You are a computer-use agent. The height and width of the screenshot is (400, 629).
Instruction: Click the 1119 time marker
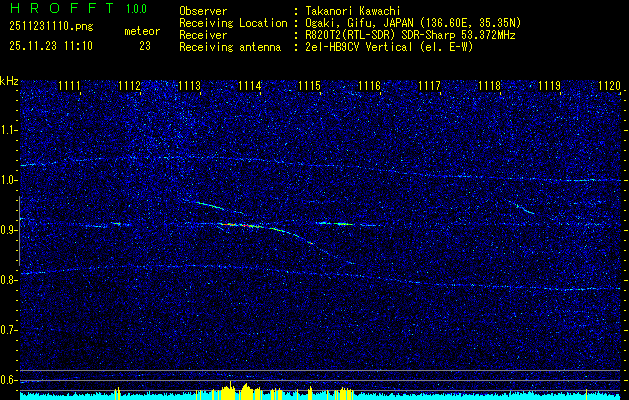549,85
